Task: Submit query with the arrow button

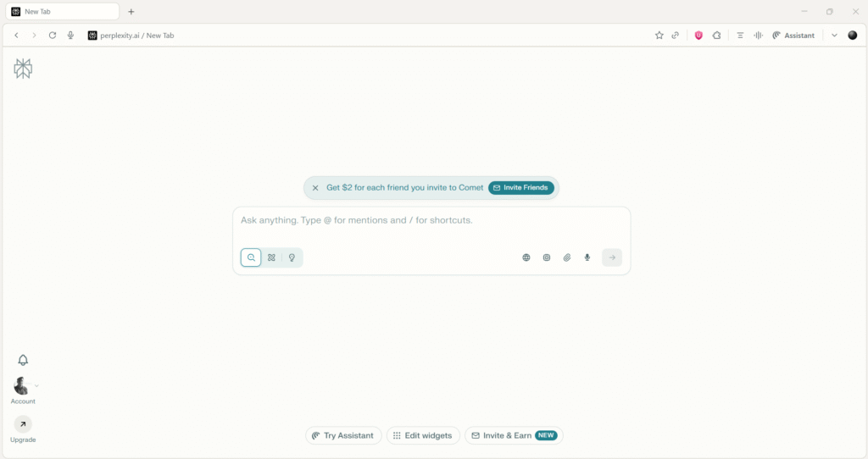Action: point(612,257)
